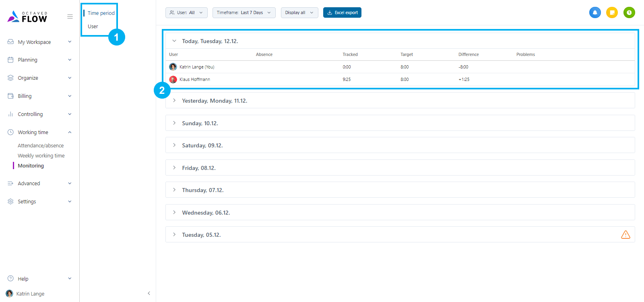Collapse the Today, Tuesday 12.12. section
This screenshot has height=302, width=644.
(174, 41)
